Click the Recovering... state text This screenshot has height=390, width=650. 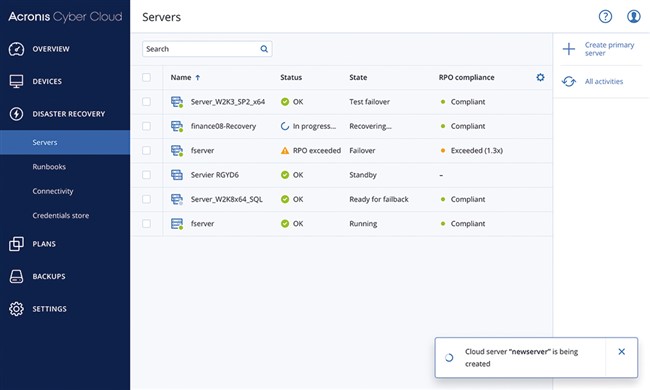(x=370, y=126)
